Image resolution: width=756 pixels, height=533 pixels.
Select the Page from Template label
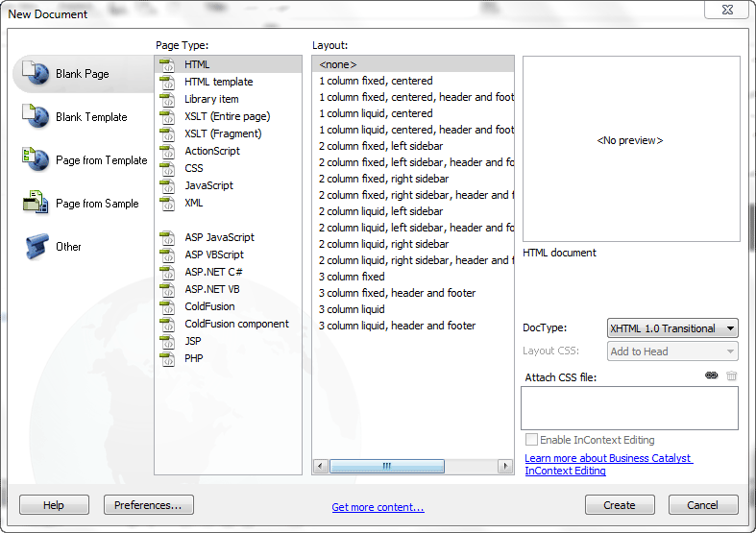pos(102,160)
